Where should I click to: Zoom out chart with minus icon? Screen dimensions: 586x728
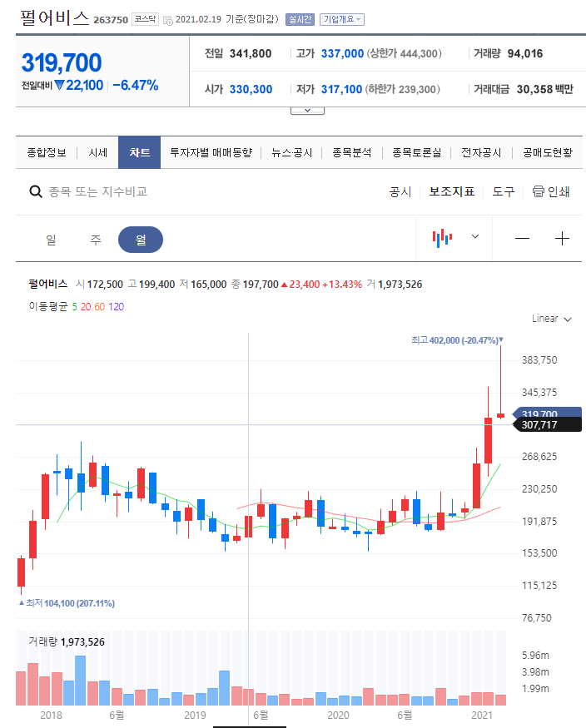(522, 239)
